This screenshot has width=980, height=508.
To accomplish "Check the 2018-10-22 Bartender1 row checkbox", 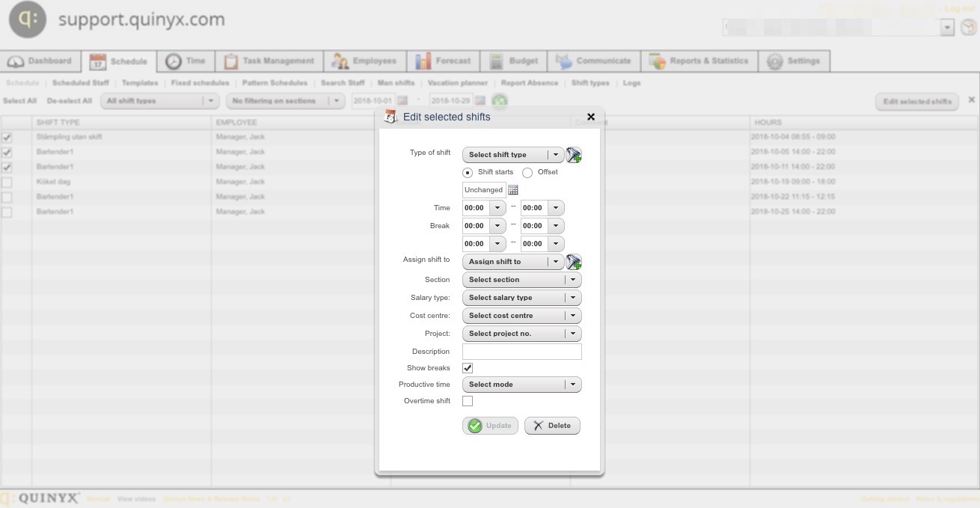I will coord(7,198).
